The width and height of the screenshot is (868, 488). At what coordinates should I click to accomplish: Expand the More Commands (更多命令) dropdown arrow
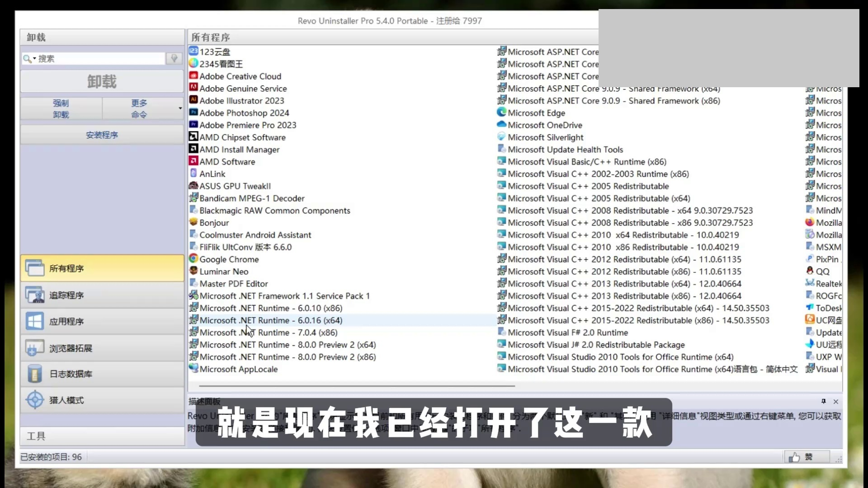click(x=180, y=108)
